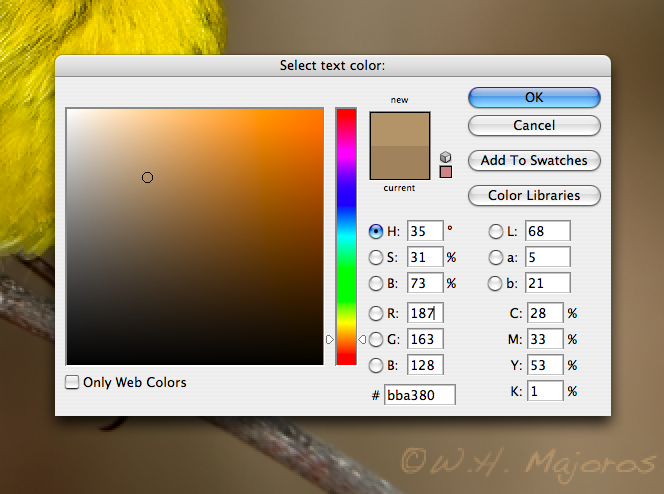The image size is (664, 494).
Task: Click the brightness field showing 73
Action: click(x=425, y=283)
